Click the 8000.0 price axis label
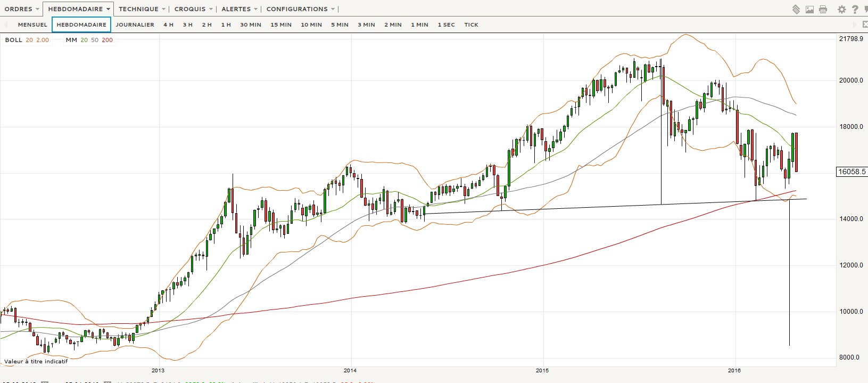This screenshot has width=868, height=383. [852, 357]
